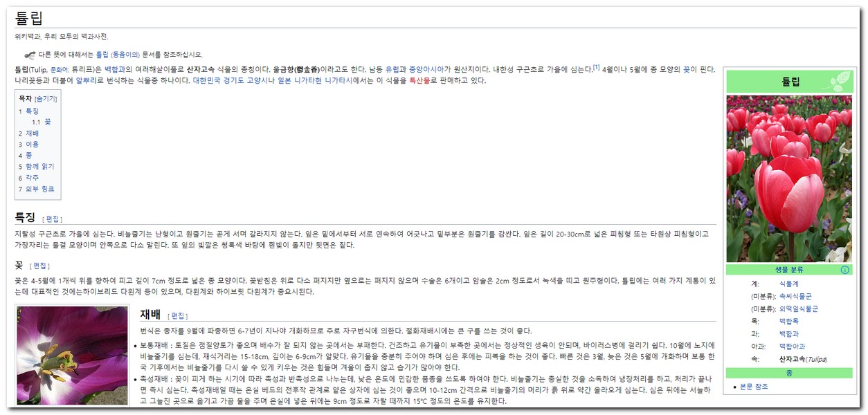This screenshot has height=415, width=868.
Task: Click 편집 next to the 꽃 heading
Action: [x=40, y=266]
